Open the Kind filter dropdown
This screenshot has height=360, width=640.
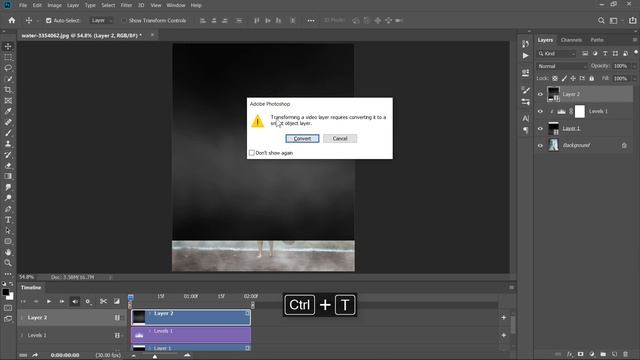pos(557,53)
